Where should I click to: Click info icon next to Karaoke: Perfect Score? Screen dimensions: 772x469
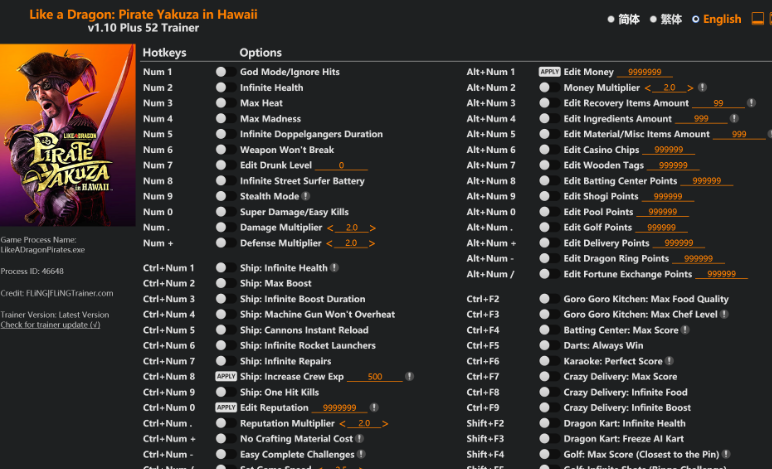[x=669, y=361]
